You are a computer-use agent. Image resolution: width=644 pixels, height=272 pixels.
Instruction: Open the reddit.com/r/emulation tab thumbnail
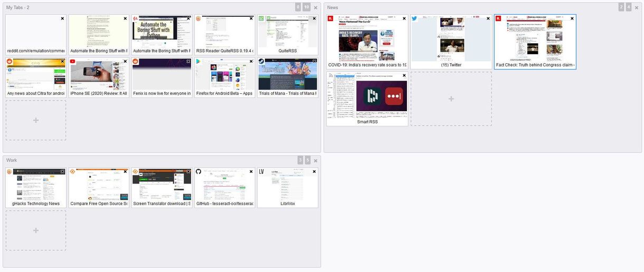tap(36, 35)
